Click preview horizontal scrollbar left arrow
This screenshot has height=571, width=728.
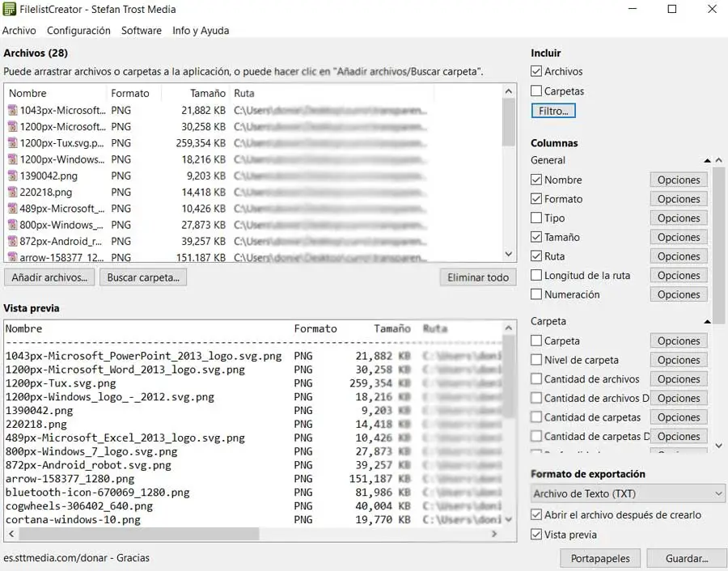click(x=11, y=534)
